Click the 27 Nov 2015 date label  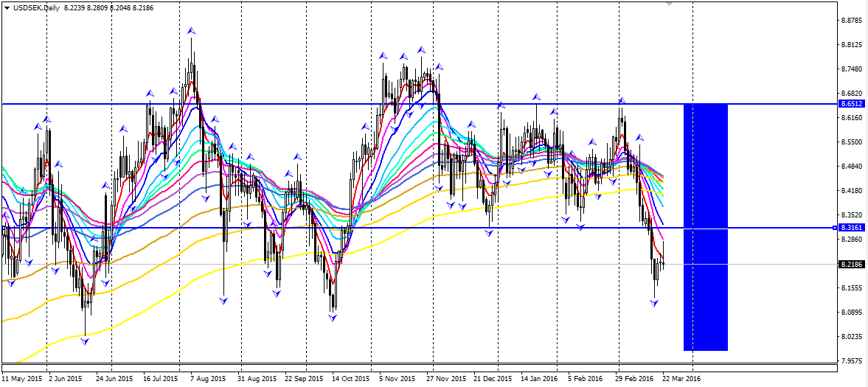(x=446, y=379)
